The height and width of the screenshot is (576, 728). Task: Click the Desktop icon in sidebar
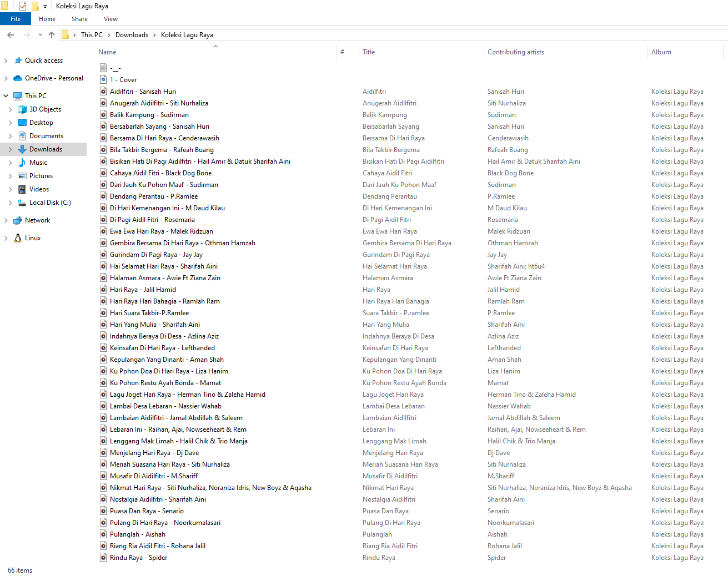pos(22,123)
